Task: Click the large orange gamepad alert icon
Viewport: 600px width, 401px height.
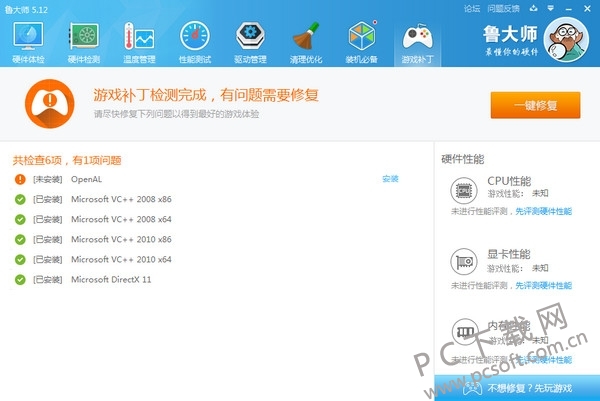Action: tap(49, 104)
